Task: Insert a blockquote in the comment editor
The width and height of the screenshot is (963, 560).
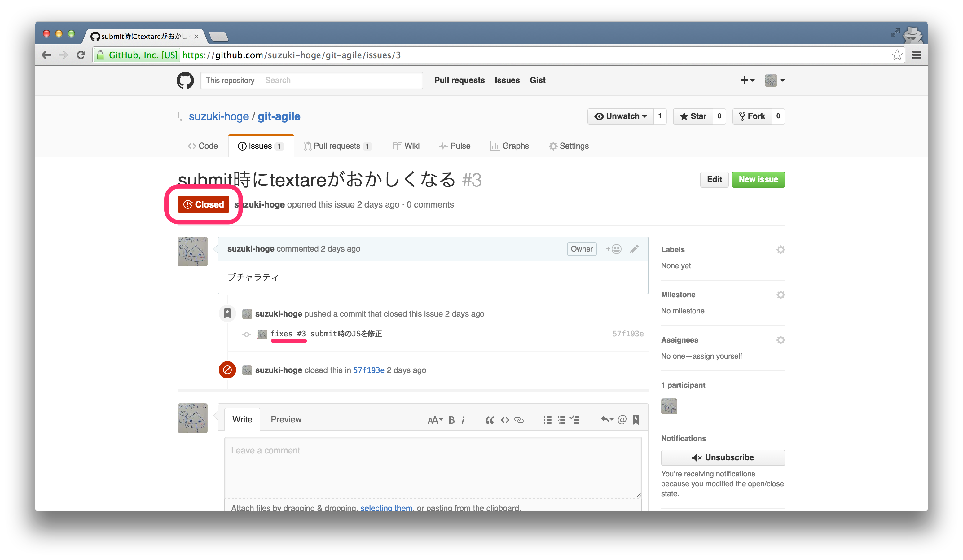Action: pos(490,420)
